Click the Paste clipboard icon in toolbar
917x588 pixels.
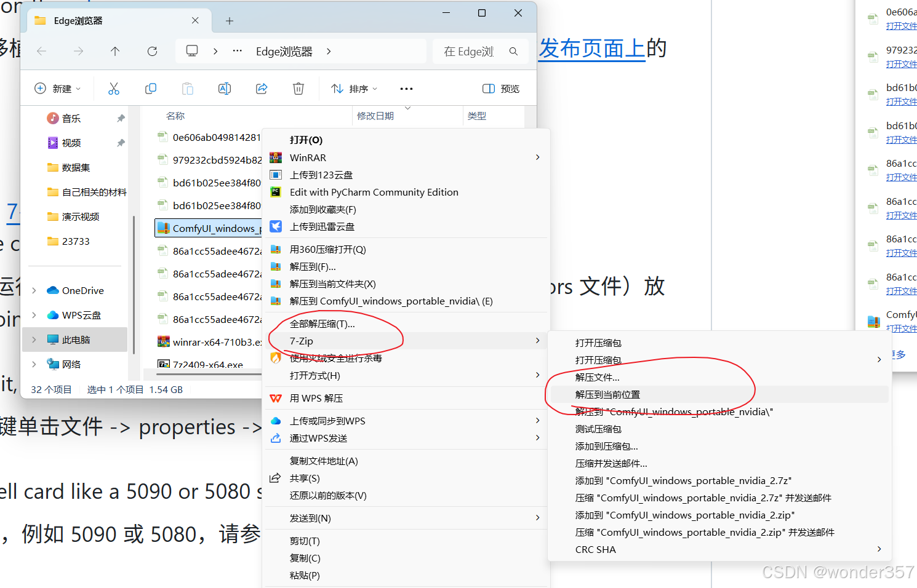(188, 89)
